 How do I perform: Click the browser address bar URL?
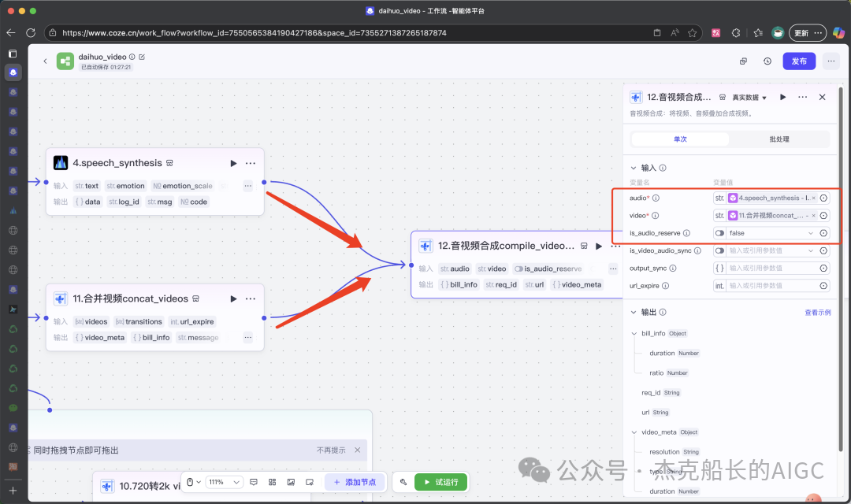pos(254,33)
